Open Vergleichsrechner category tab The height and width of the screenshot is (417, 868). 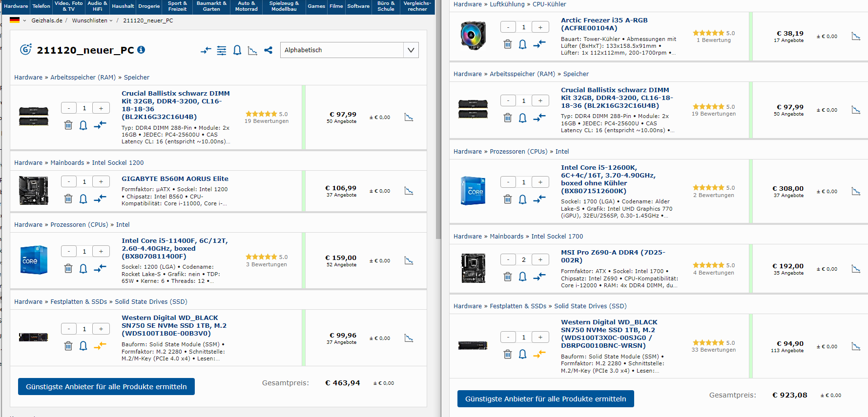point(417,6)
